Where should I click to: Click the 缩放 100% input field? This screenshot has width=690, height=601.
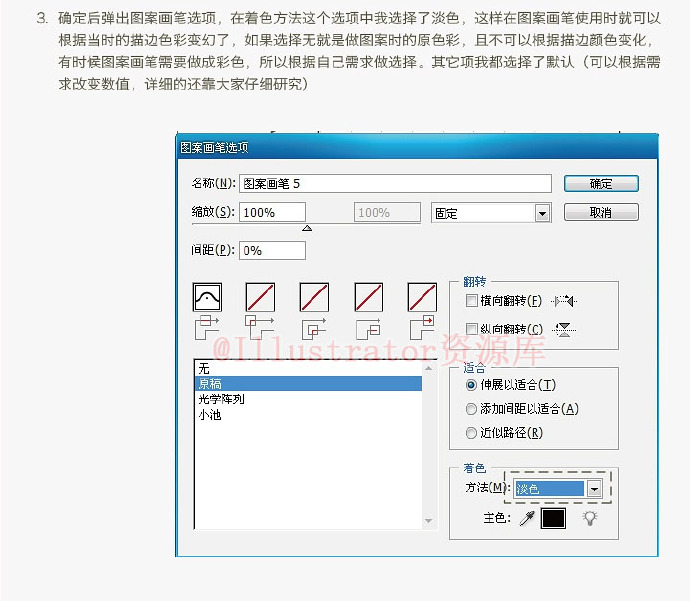coord(272,213)
